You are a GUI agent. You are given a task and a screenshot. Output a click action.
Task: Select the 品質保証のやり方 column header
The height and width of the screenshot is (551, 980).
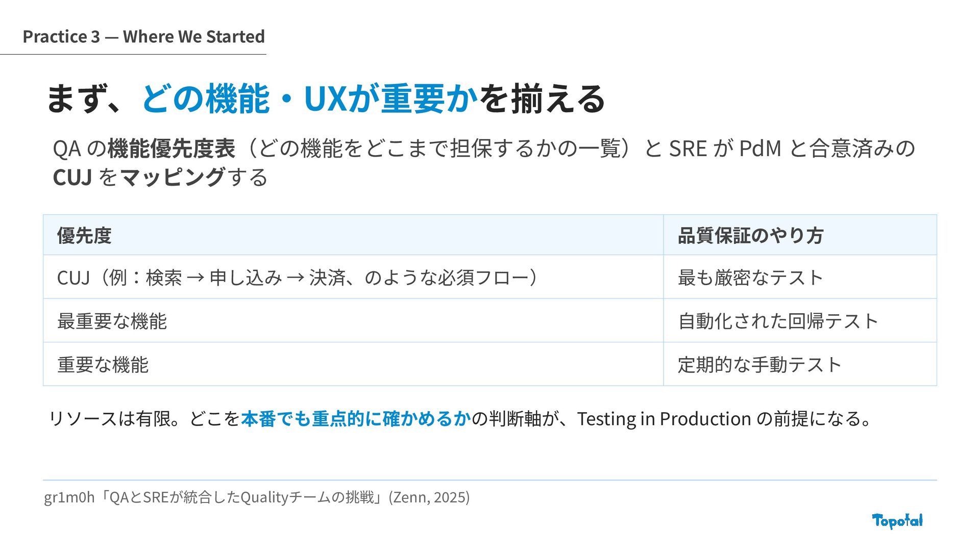coord(800,235)
